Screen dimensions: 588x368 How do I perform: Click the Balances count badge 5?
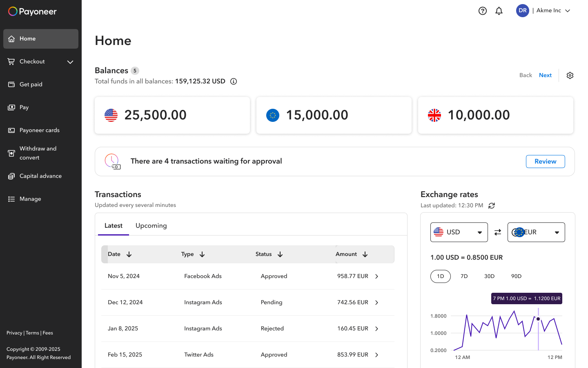point(135,71)
